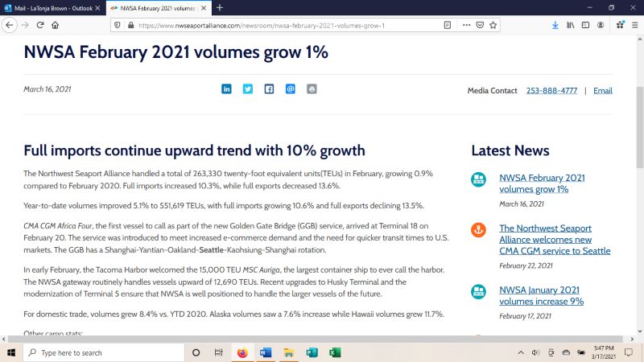The image size is (644, 362).
Task: Click the horizontal scrollbar left arrow
Action: [x=4, y=339]
